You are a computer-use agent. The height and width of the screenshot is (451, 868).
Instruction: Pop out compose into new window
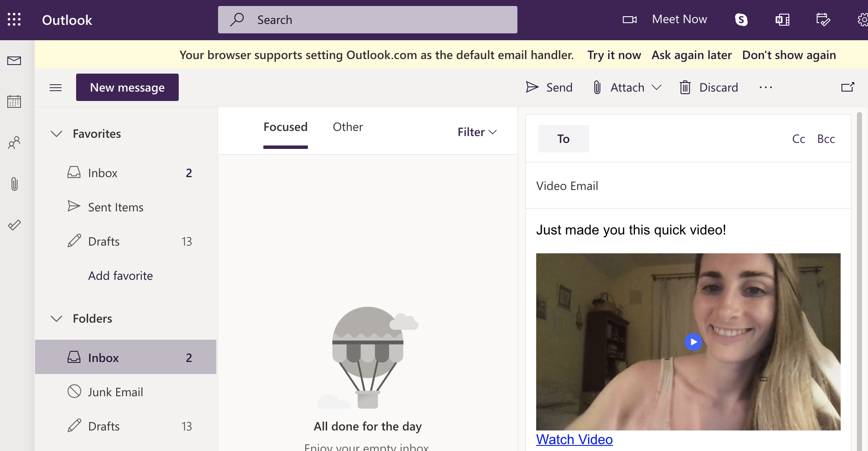tap(848, 87)
